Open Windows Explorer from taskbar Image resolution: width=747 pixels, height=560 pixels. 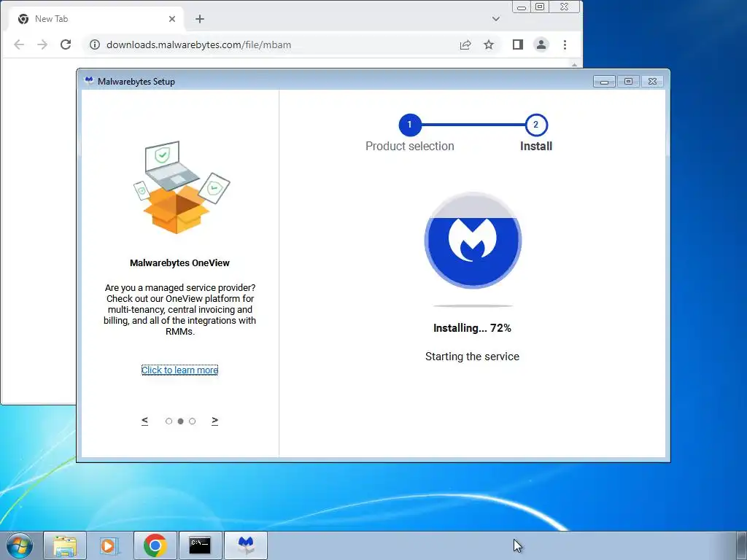[65, 545]
